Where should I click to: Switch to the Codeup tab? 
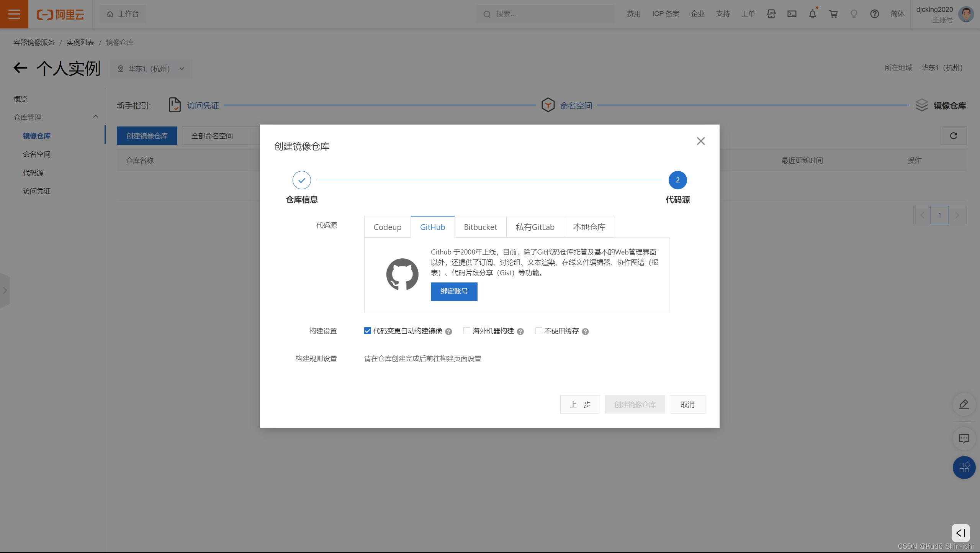coord(387,227)
